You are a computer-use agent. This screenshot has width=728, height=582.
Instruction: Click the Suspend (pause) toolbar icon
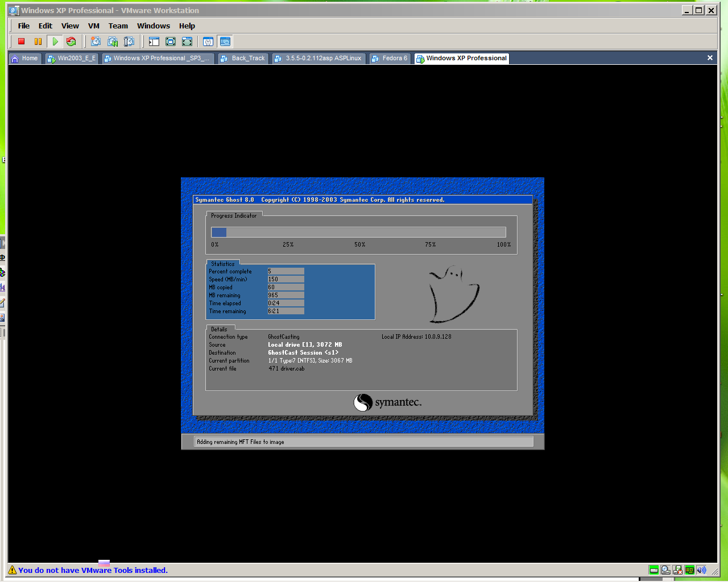coord(38,41)
